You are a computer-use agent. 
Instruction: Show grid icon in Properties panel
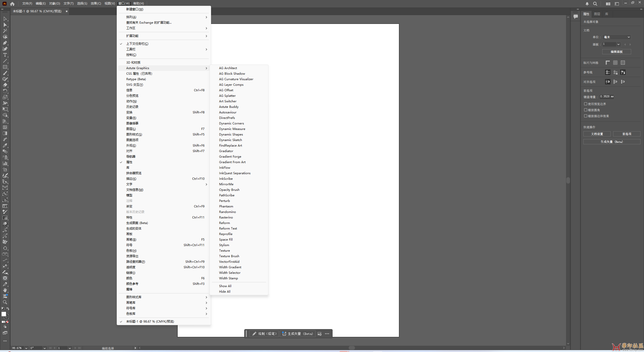[x=615, y=63]
